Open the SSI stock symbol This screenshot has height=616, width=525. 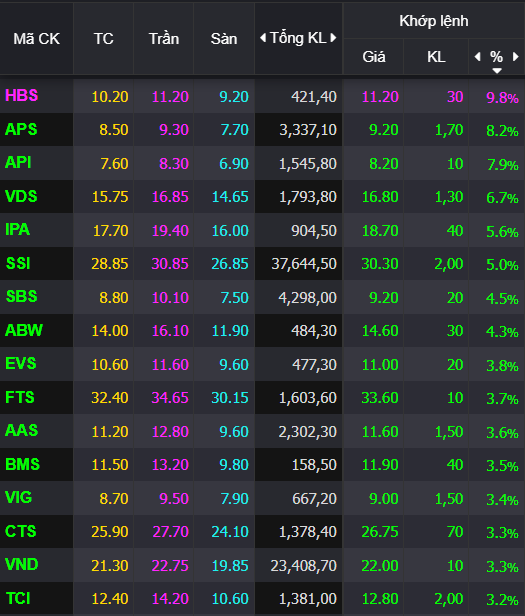click(x=18, y=263)
